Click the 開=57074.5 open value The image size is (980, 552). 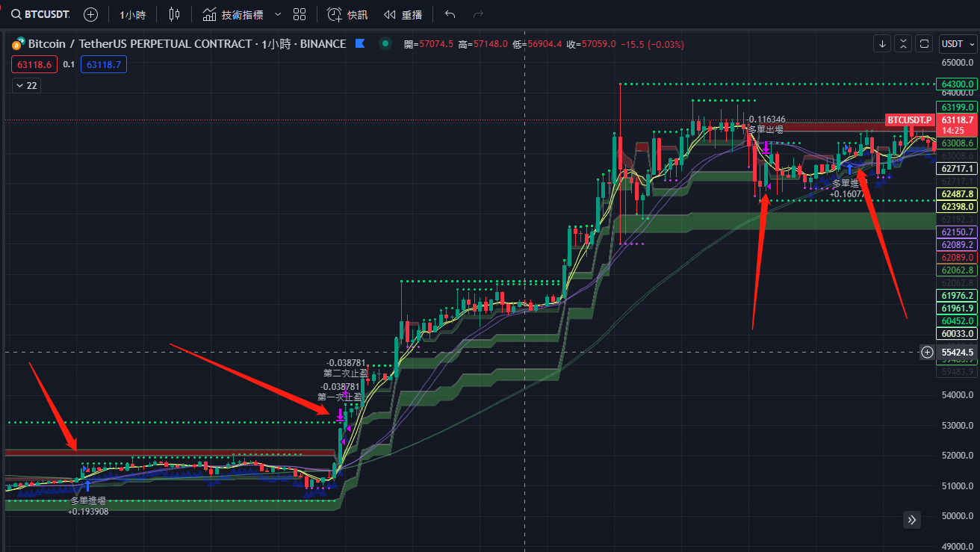pos(429,44)
